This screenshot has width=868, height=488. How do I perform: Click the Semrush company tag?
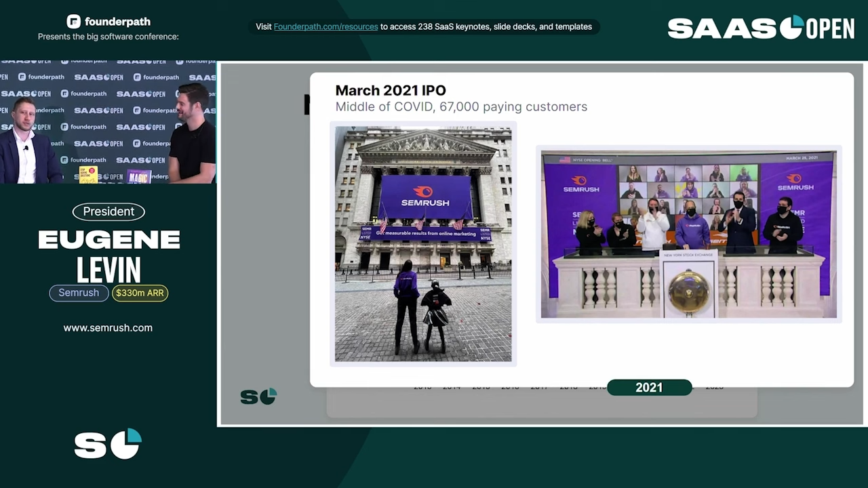[x=79, y=293]
